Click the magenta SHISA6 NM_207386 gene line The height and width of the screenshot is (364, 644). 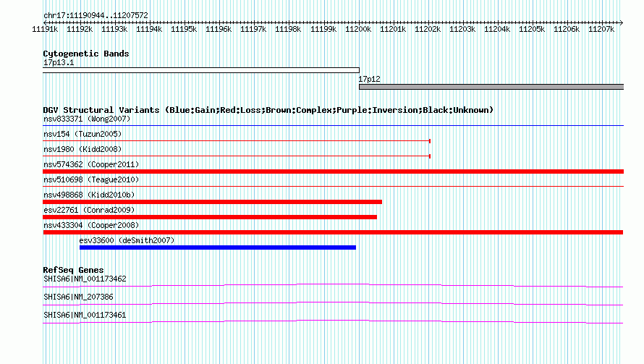pos(333,304)
